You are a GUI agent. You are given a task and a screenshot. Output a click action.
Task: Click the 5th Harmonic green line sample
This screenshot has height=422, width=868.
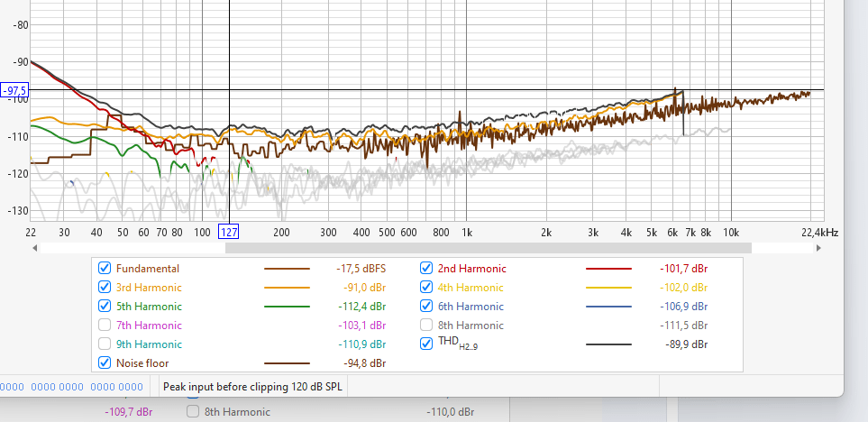pos(287,307)
